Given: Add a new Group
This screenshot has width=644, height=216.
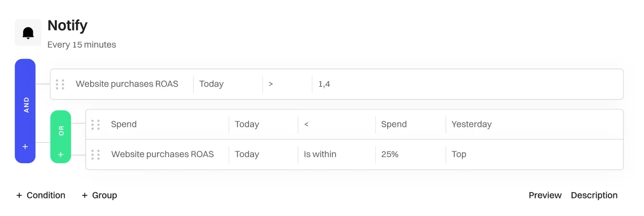Looking at the screenshot, I should [99, 196].
